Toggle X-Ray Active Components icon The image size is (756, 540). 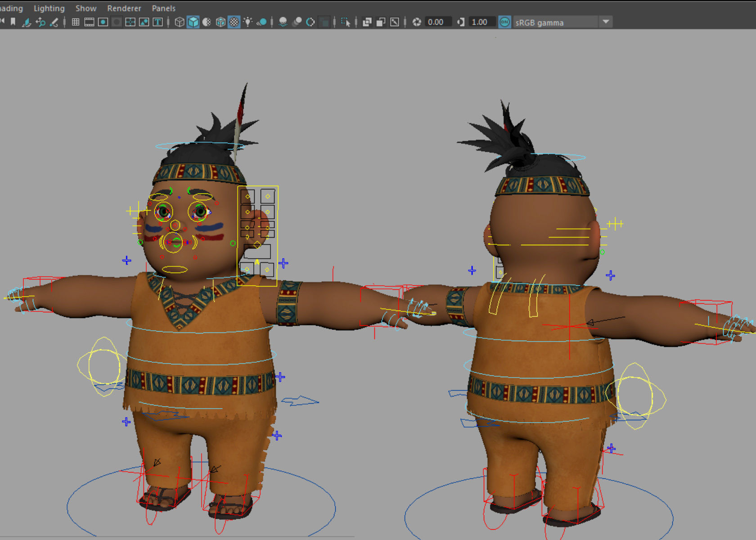tap(381, 22)
